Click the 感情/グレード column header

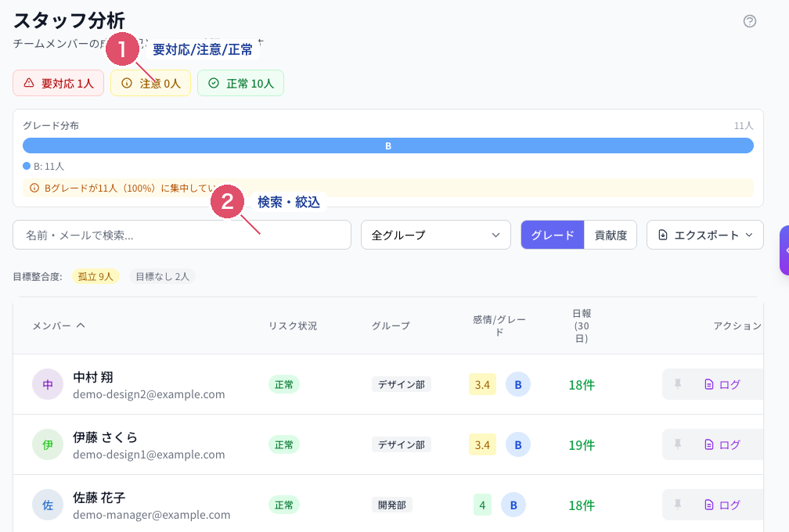[499, 325]
